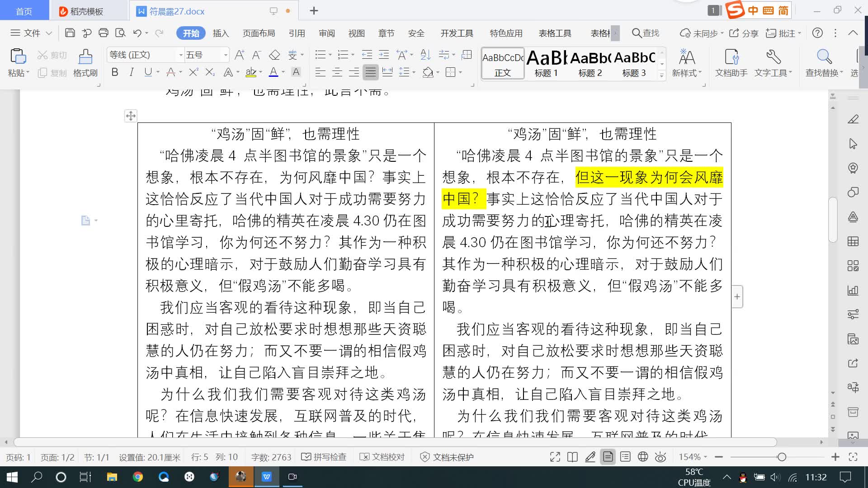This screenshot has width=868, height=488.
Task: Toggle Bold formatting
Action: (x=115, y=72)
